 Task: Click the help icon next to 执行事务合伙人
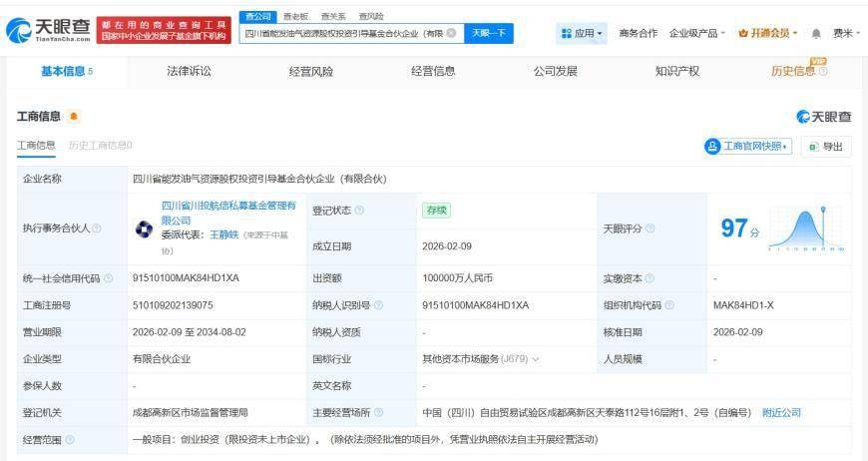97,229
